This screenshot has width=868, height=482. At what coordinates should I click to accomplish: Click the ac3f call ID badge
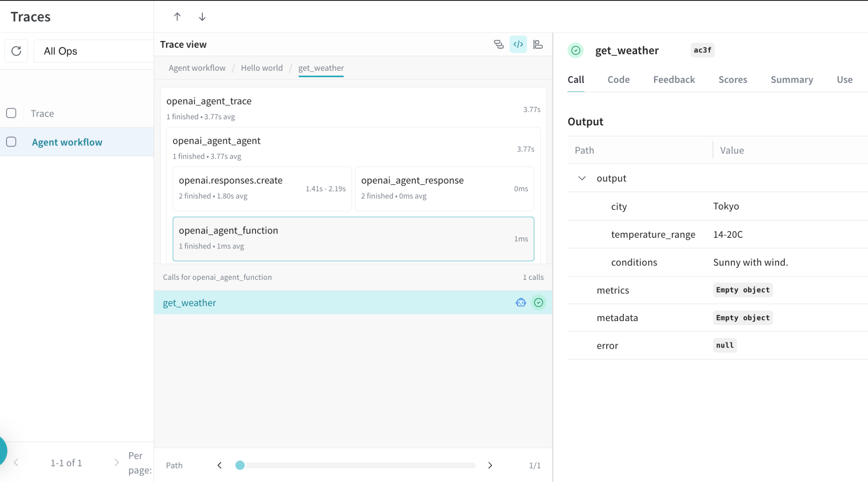[x=702, y=50]
